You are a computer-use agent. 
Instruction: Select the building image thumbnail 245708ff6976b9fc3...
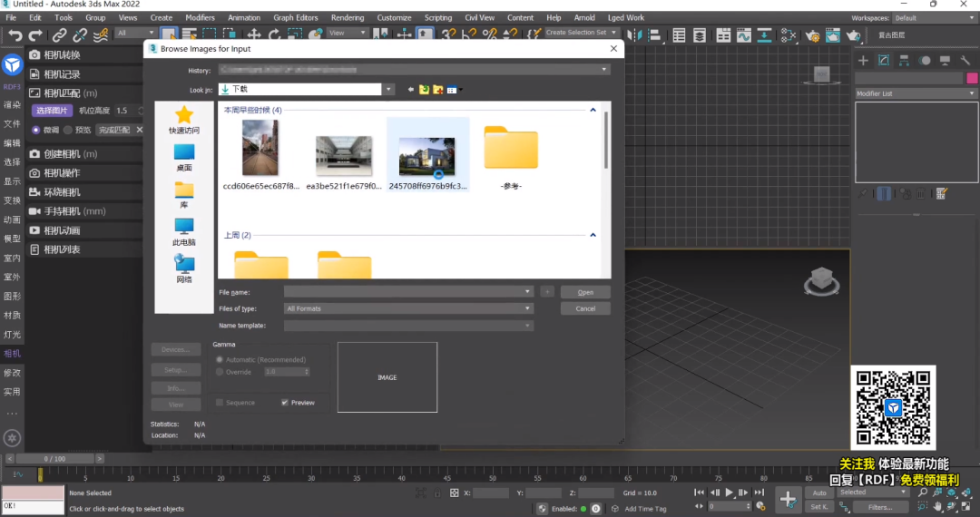click(427, 156)
